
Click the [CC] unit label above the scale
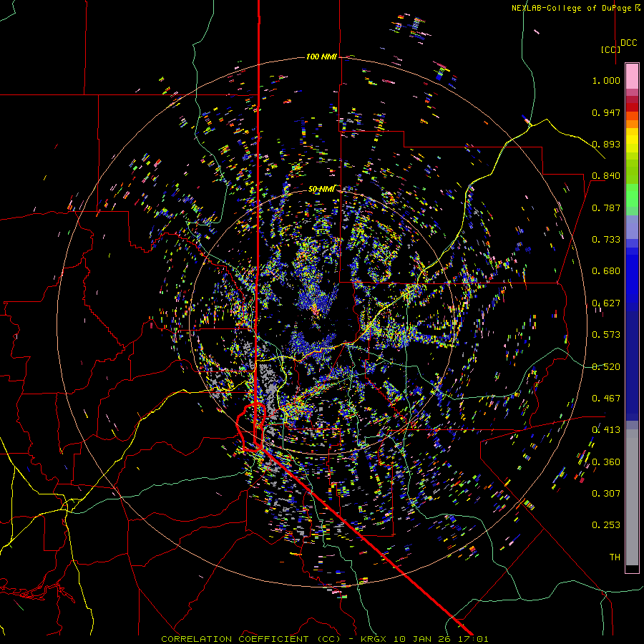[611, 49]
